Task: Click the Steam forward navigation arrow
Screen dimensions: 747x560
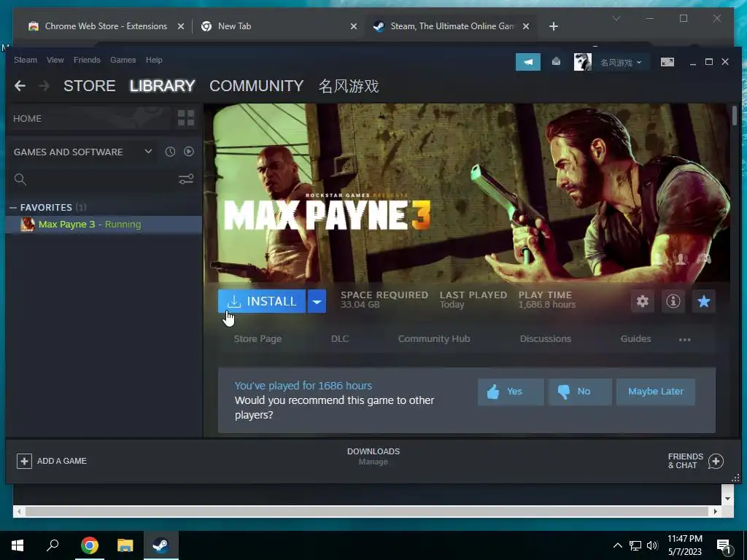Action: (x=44, y=86)
